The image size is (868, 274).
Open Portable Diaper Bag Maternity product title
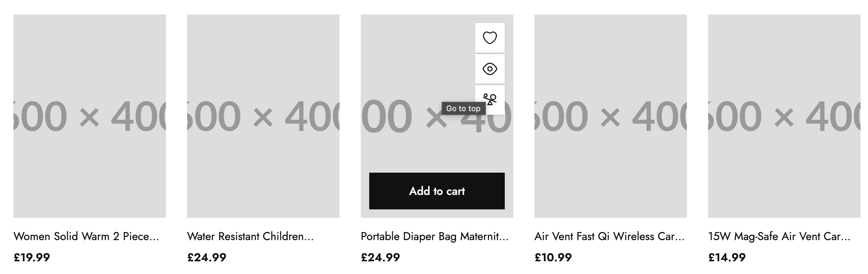435,236
